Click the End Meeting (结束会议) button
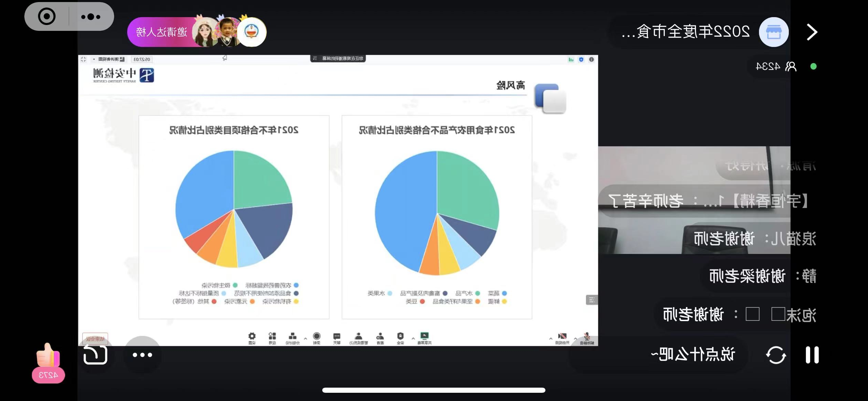868x401 pixels. pos(95,339)
